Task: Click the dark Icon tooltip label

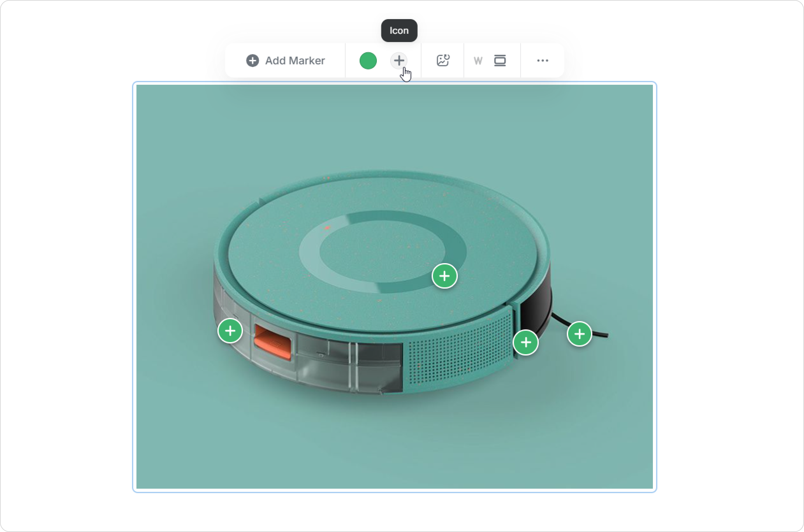Action: (x=399, y=31)
